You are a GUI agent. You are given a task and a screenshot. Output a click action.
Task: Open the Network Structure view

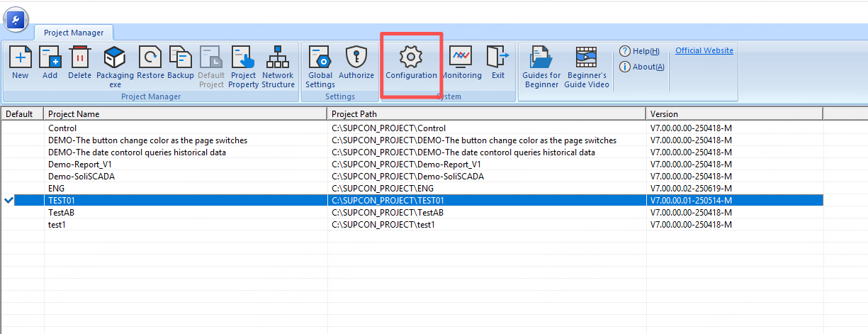pyautogui.click(x=278, y=58)
